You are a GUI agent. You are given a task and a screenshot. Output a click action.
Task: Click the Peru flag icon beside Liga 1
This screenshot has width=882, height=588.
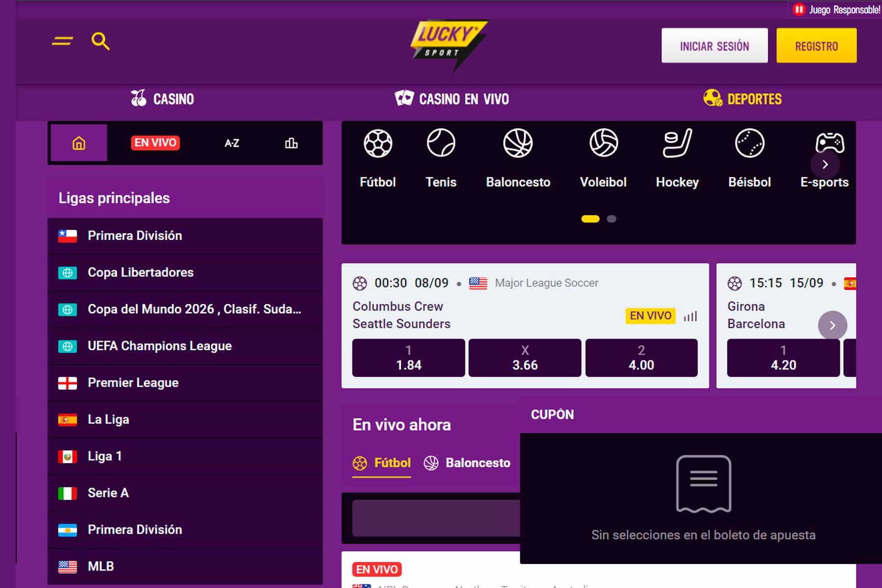68,457
